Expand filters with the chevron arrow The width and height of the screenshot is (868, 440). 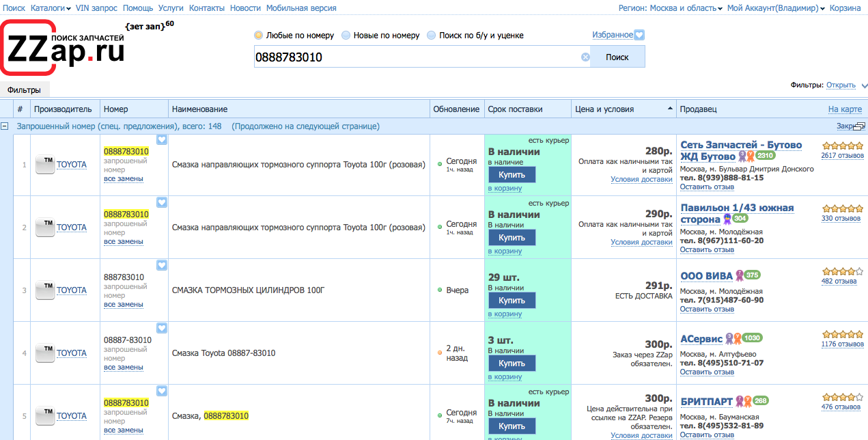(864, 86)
